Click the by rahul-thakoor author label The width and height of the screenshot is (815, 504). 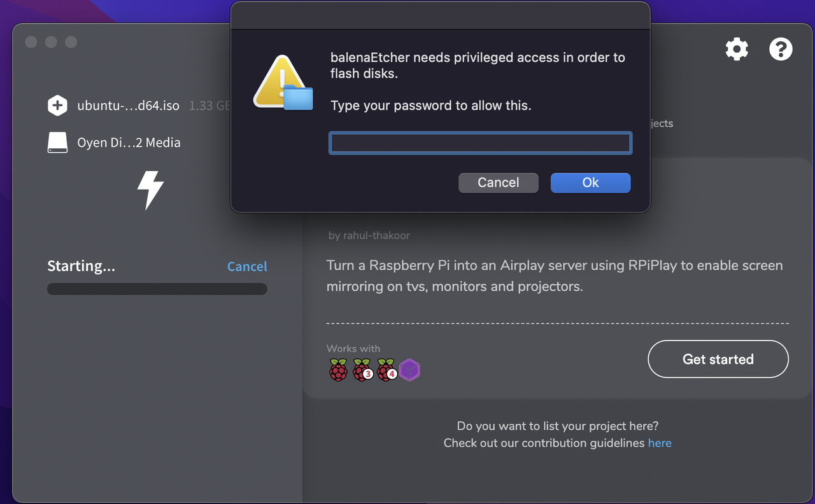coord(369,235)
